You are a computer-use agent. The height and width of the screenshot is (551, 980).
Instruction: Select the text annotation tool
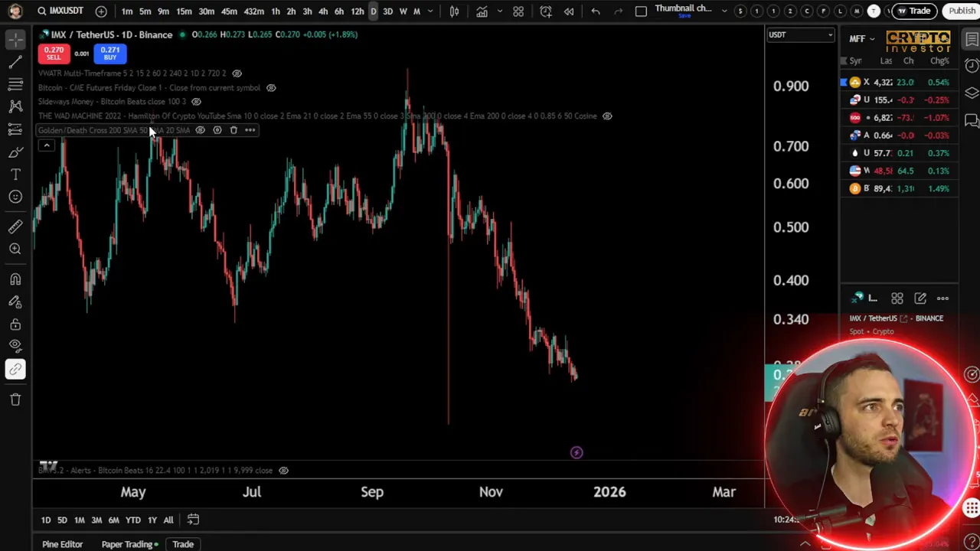pos(15,174)
